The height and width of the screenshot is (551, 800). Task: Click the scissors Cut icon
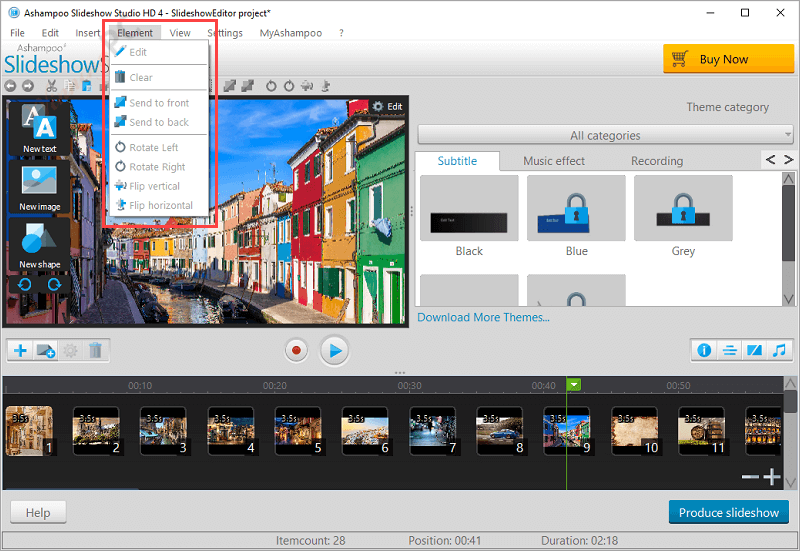[x=52, y=86]
